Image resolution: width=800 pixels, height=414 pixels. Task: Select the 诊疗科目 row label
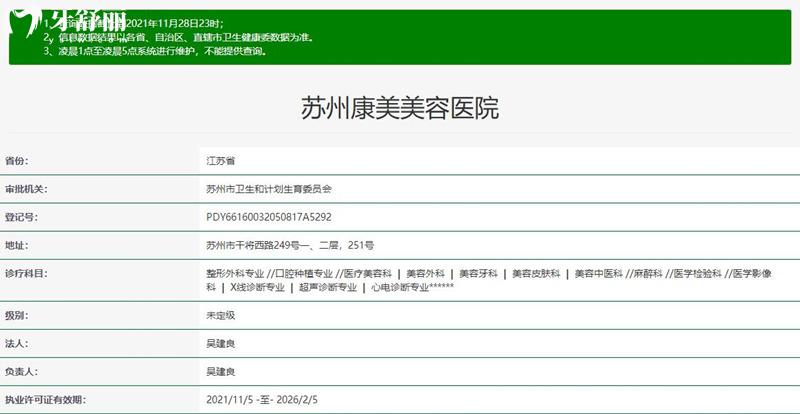click(x=27, y=272)
